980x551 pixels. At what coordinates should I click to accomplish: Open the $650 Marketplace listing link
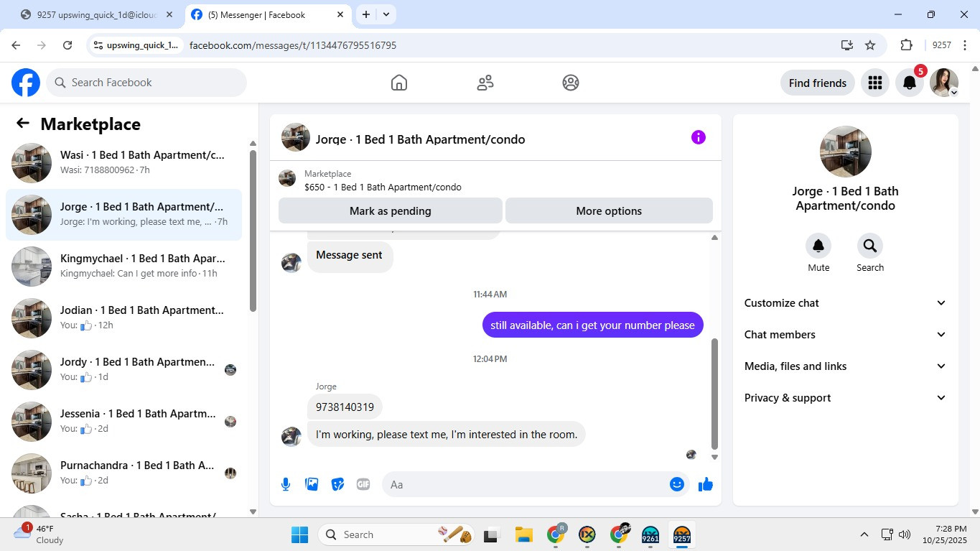coord(383,187)
